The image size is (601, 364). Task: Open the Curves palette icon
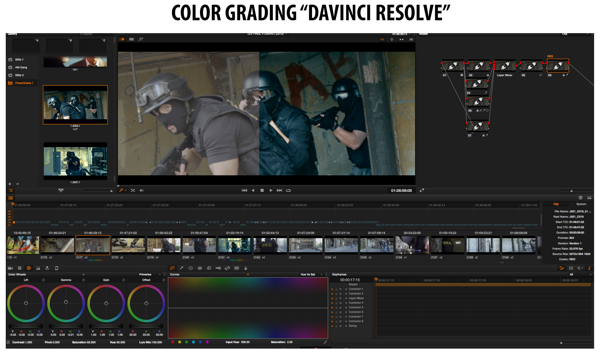pos(172,268)
